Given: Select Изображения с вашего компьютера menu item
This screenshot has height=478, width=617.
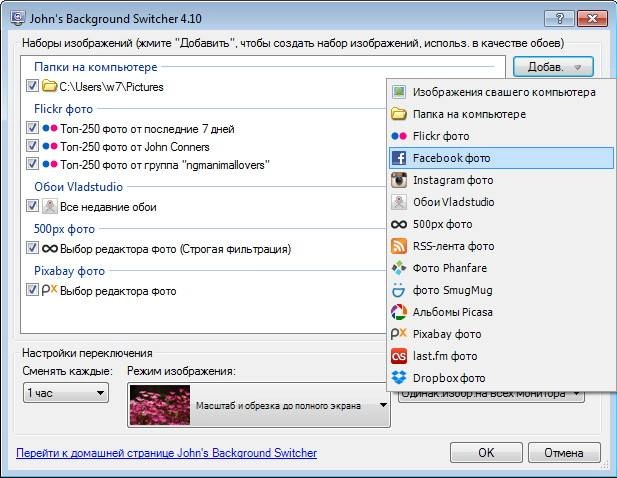Looking at the screenshot, I should click(501, 92).
